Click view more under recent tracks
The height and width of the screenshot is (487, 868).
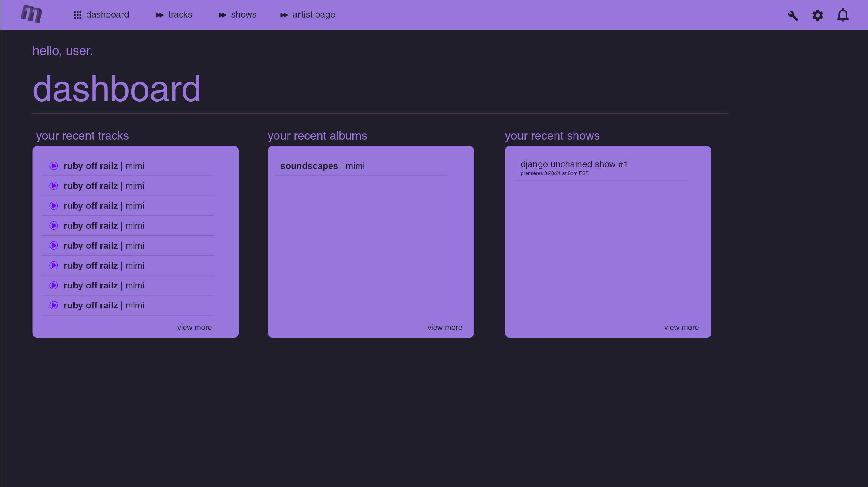click(x=194, y=328)
